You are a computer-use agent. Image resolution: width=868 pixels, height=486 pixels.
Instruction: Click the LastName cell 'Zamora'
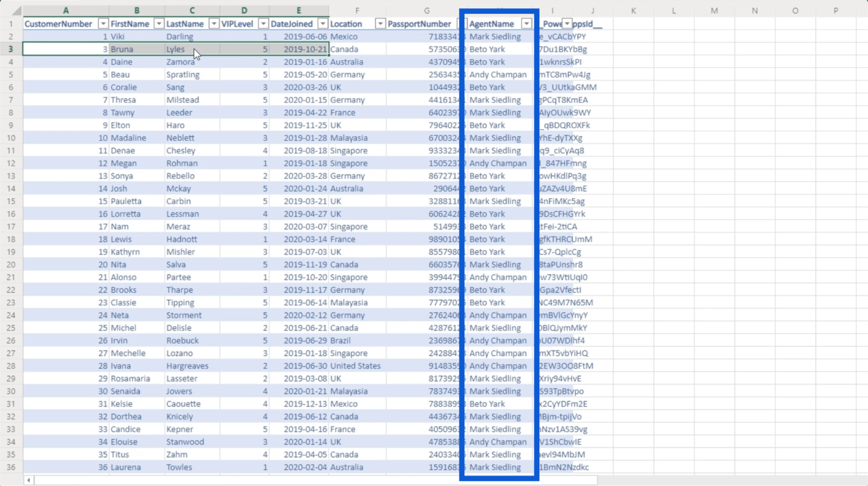pos(192,62)
